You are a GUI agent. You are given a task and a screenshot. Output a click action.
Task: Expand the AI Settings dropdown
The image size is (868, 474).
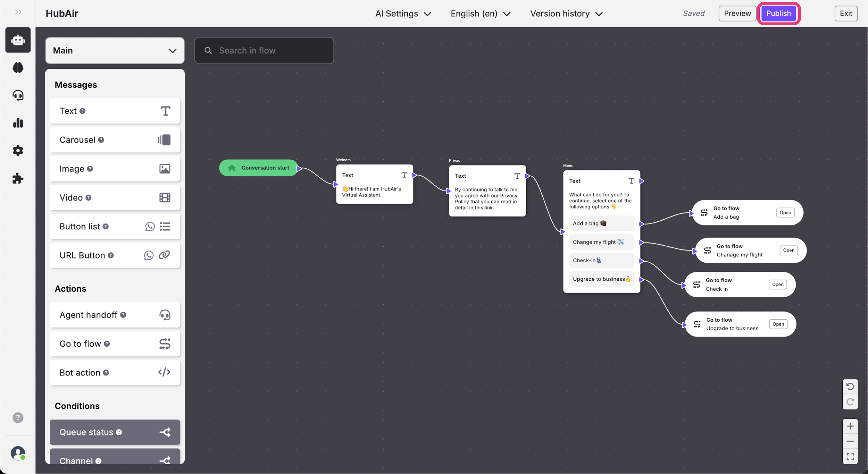[x=403, y=14]
